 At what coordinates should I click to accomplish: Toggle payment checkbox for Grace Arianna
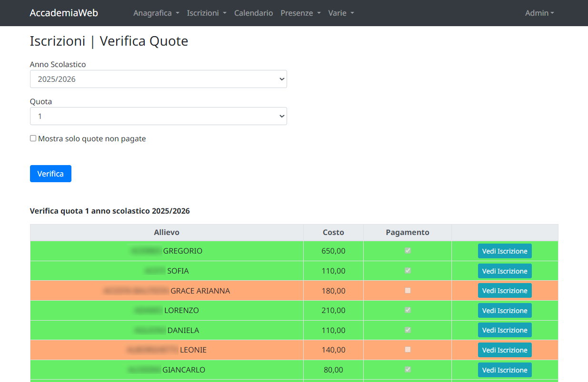click(408, 290)
